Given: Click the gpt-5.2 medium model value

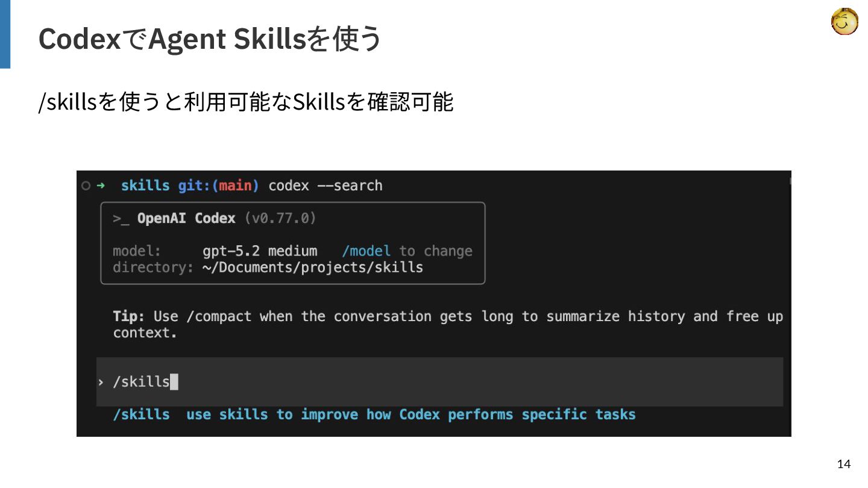Looking at the screenshot, I should pyautogui.click(x=260, y=251).
